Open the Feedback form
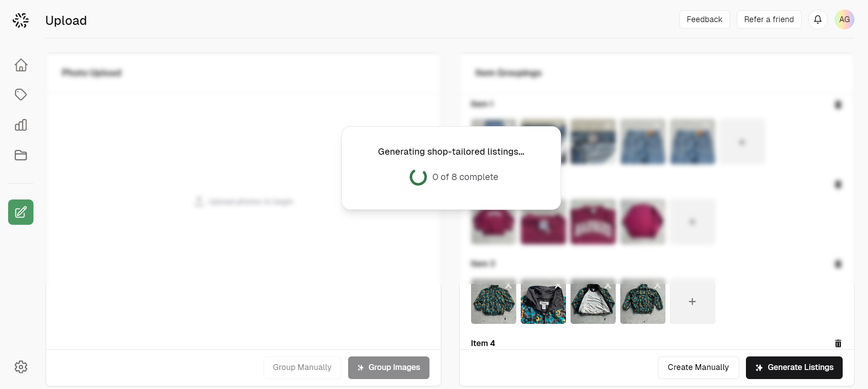Image resolution: width=868 pixels, height=389 pixels. 704,19
